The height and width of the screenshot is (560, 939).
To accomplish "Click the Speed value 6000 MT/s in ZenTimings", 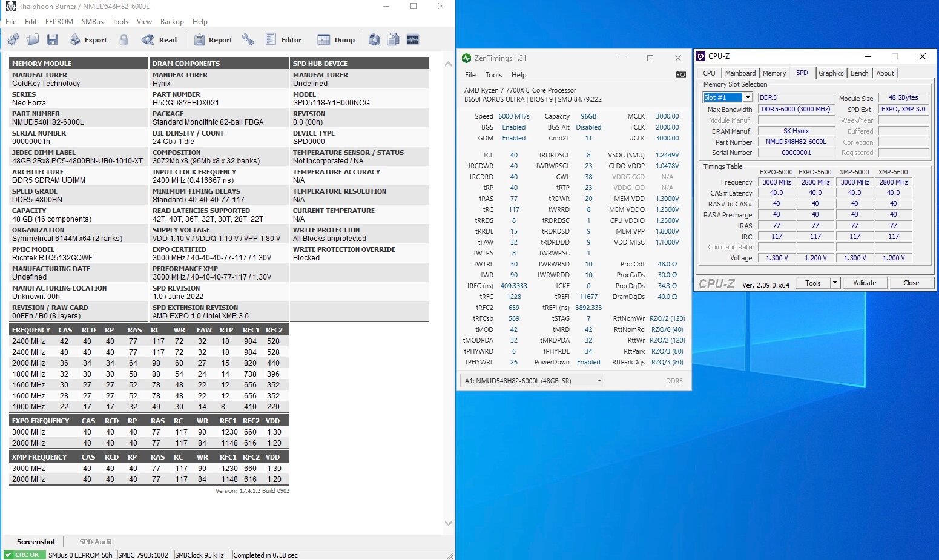I will click(x=514, y=116).
